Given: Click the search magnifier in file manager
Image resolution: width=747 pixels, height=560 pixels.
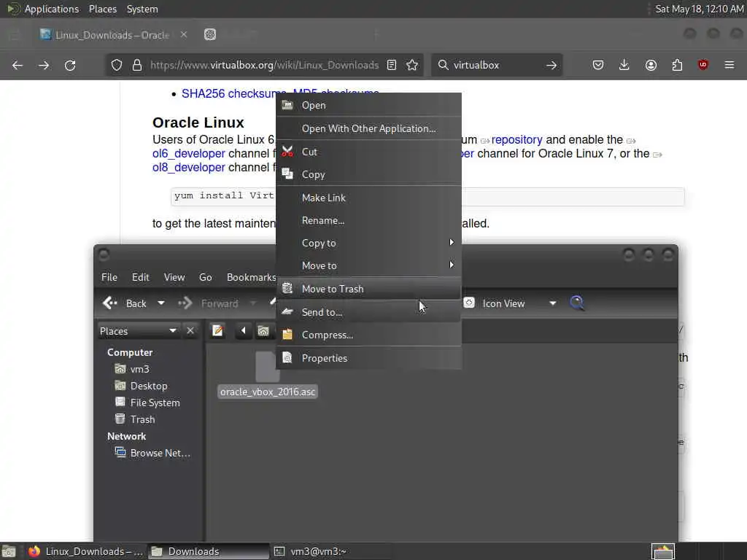Looking at the screenshot, I should 577,303.
